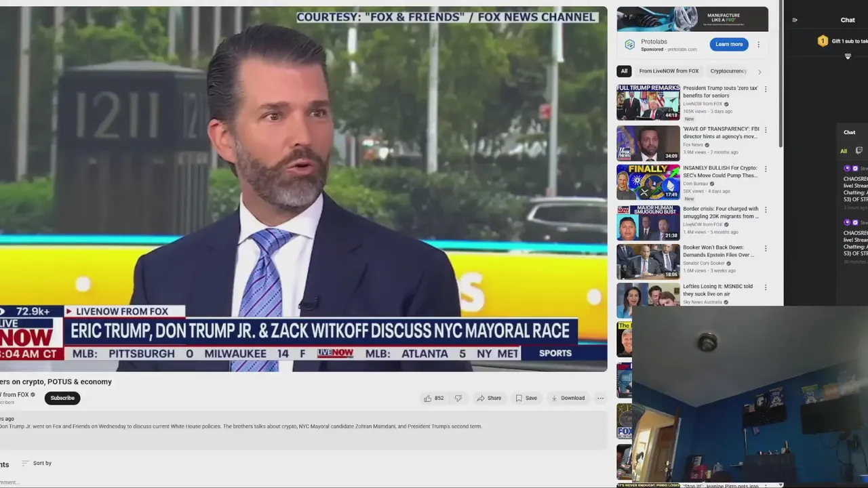Open 'Lefties Losing It: MSNBC' video title
Screen dimensions: 868x488
pos(717,290)
